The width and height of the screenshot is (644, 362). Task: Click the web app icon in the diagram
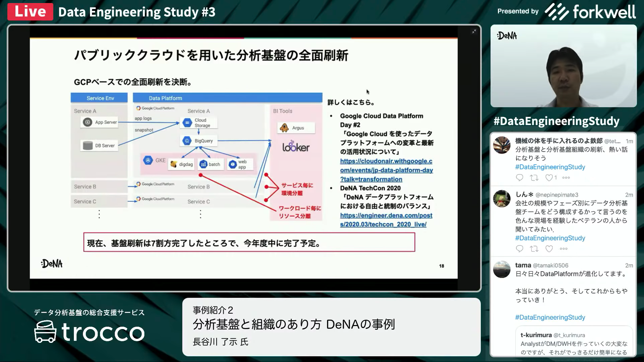click(233, 164)
